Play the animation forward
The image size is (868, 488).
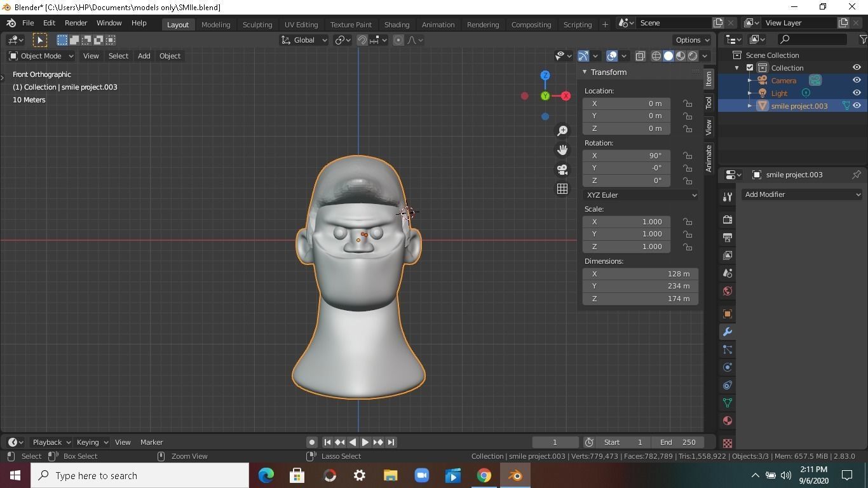(x=365, y=442)
